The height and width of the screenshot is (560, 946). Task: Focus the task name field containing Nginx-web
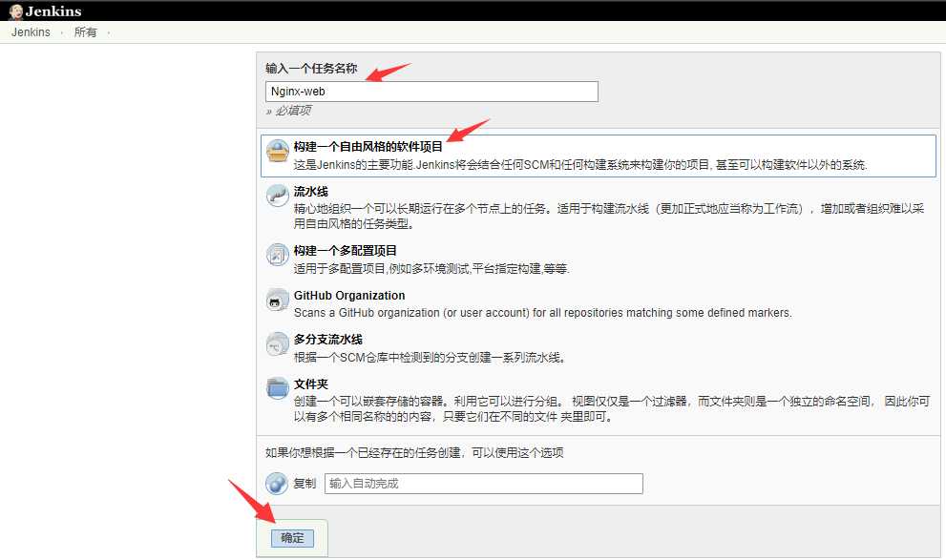click(431, 92)
